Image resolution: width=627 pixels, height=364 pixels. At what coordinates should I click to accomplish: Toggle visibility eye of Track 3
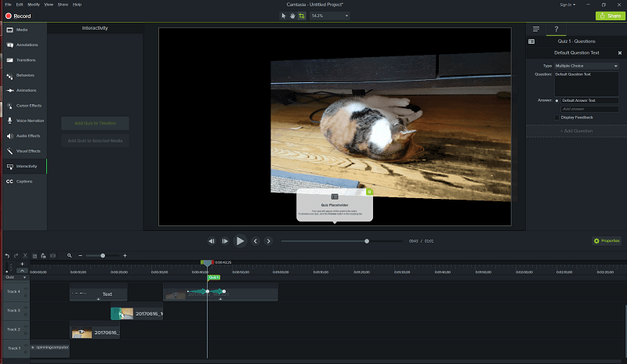[x=26, y=308]
